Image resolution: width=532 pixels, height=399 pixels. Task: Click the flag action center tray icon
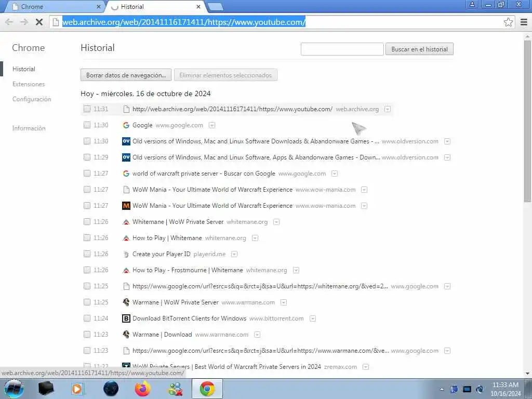pyautogui.click(x=454, y=389)
